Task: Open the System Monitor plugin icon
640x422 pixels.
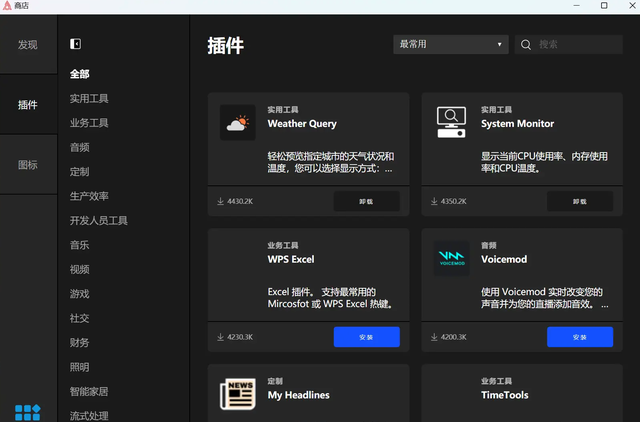Action: [x=451, y=122]
